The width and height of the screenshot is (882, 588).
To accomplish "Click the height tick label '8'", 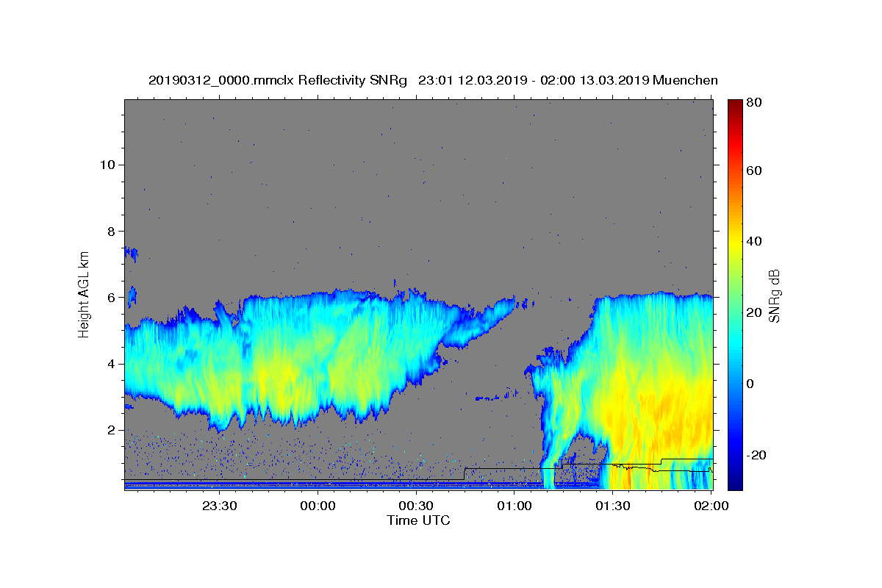I will (111, 231).
